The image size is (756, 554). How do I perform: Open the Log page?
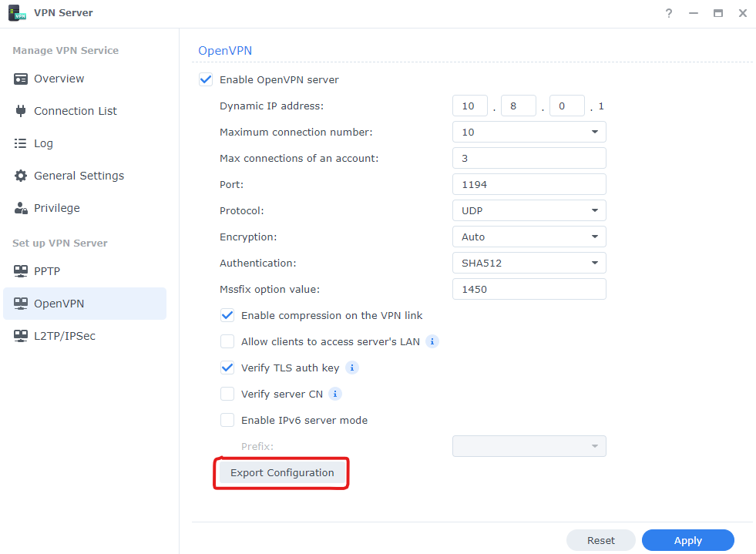pos(85,143)
